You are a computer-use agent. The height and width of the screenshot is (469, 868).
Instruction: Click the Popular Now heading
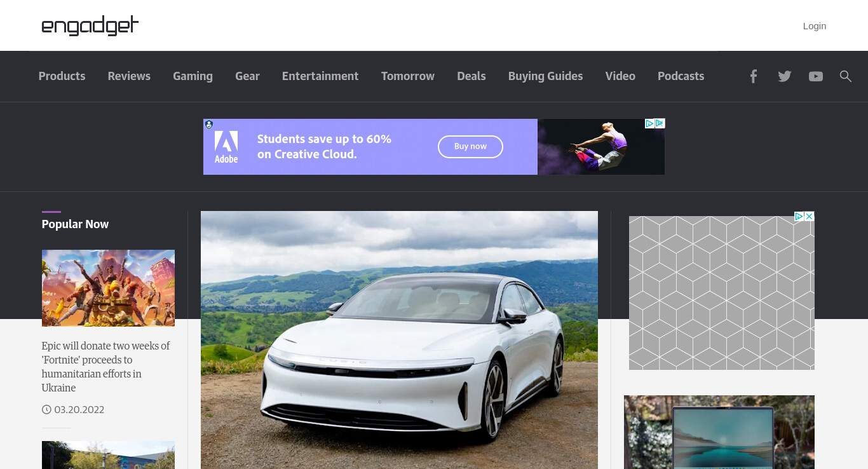coord(75,224)
